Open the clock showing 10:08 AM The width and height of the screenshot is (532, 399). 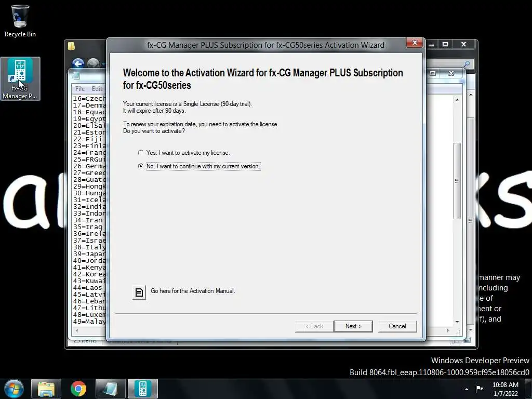coord(505,389)
